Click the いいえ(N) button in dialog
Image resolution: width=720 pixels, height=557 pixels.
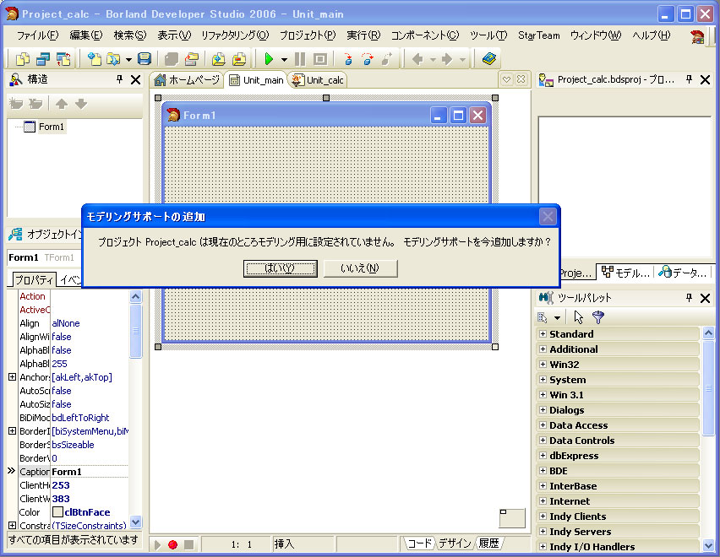tap(360, 269)
